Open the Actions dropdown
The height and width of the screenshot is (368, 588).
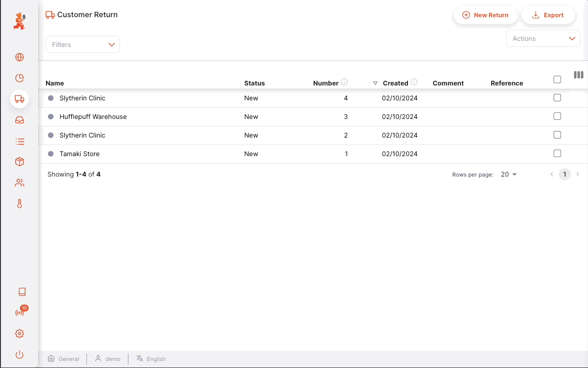(543, 39)
